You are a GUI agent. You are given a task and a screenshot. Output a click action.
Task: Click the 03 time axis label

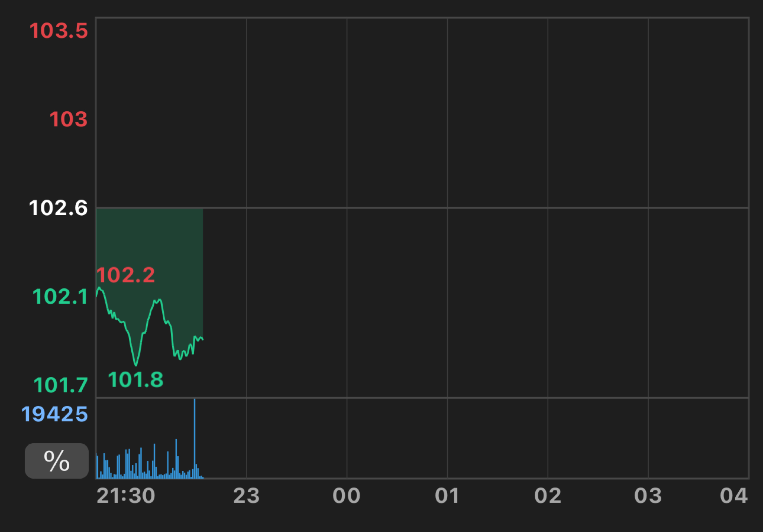point(648,496)
